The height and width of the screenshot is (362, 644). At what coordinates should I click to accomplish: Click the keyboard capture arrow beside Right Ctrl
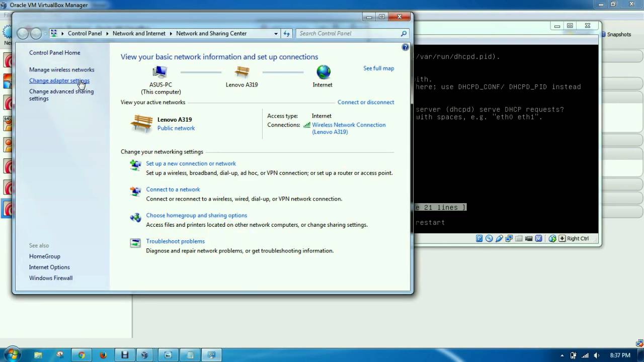pyautogui.click(x=562, y=238)
